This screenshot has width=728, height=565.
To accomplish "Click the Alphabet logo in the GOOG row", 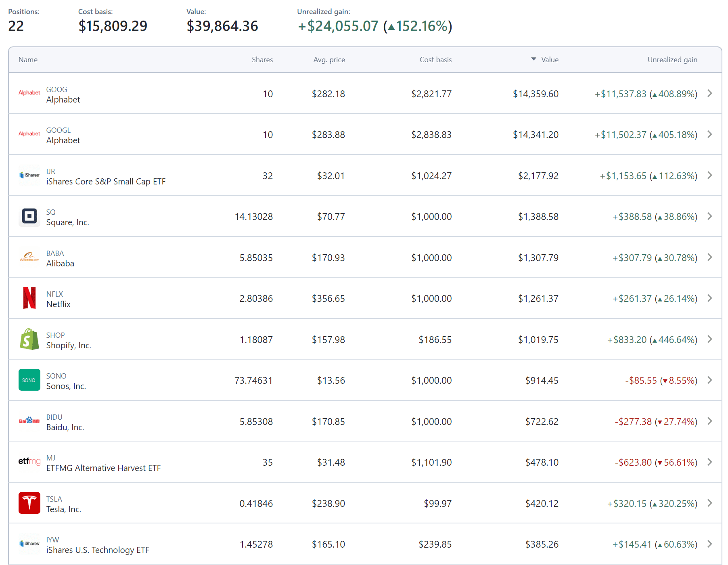I will point(29,93).
